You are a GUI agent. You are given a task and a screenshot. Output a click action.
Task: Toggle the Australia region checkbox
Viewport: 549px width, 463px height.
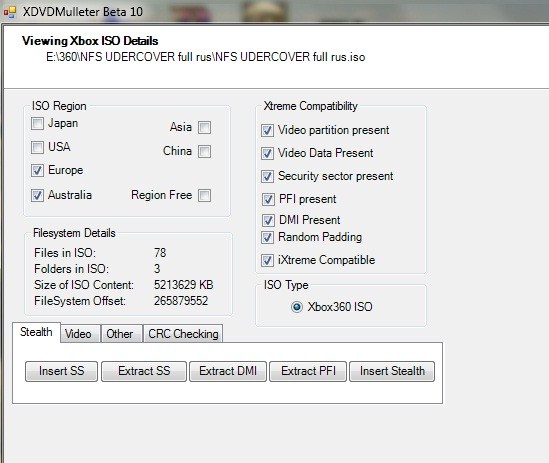tap(37, 195)
